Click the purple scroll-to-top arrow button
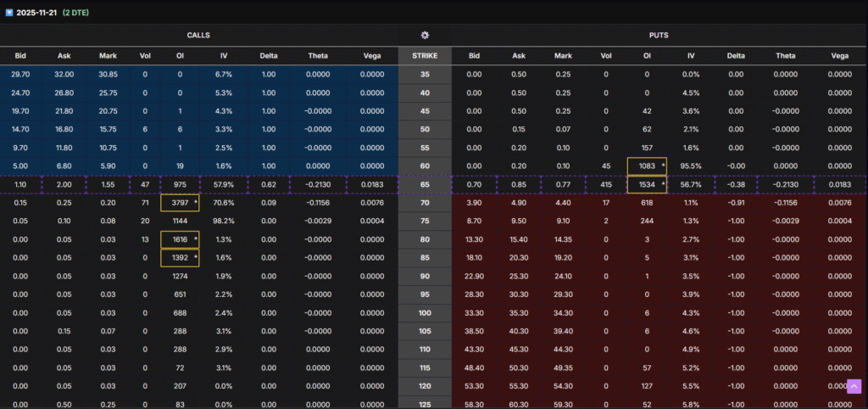The image size is (868, 409). tap(854, 386)
